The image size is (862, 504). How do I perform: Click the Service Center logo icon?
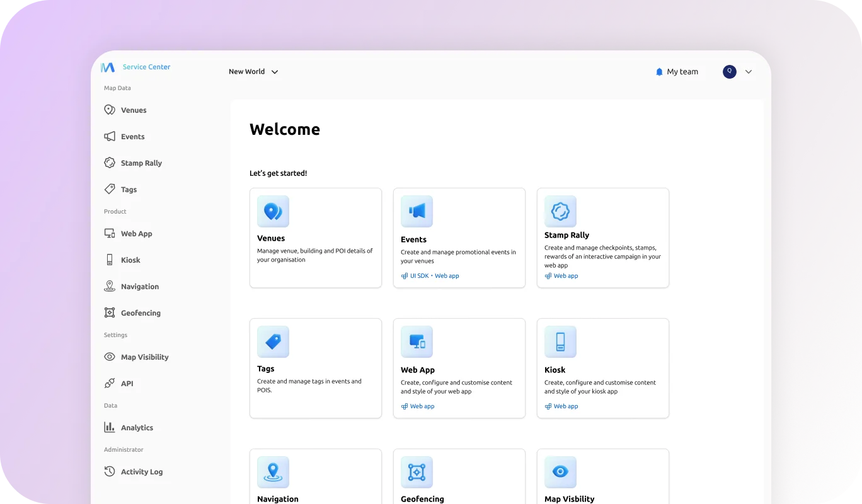[108, 67]
